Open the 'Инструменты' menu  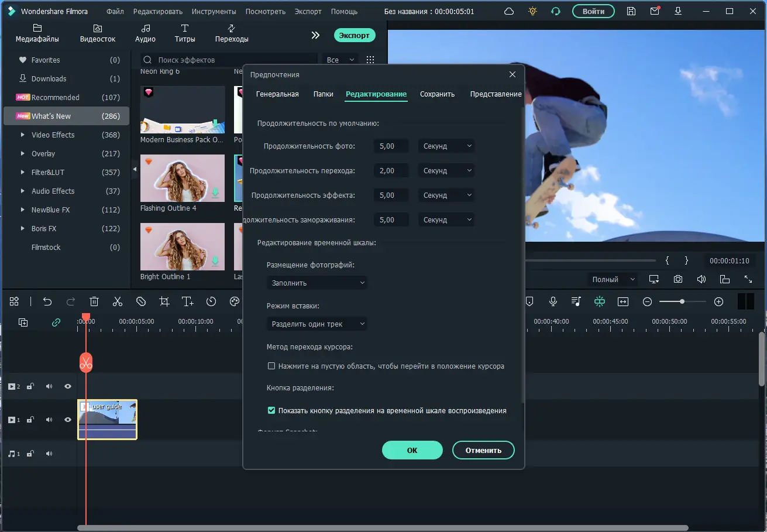pyautogui.click(x=214, y=11)
